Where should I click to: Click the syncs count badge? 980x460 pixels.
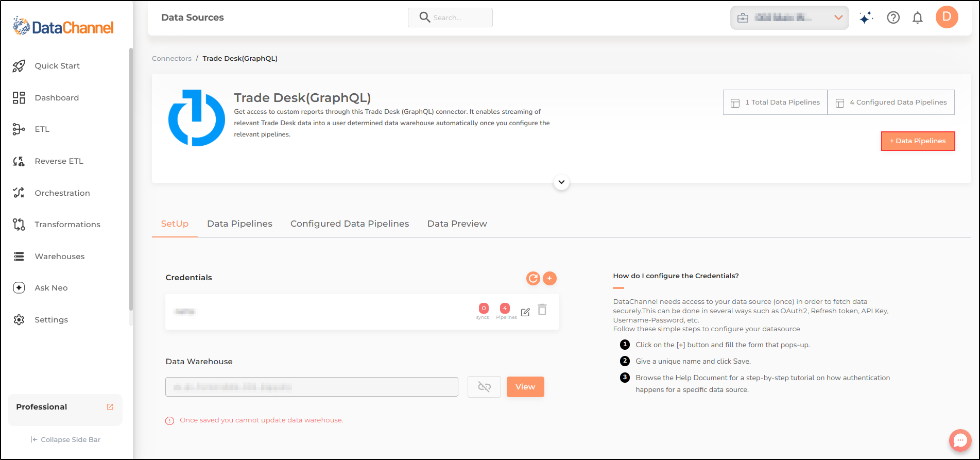(484, 309)
